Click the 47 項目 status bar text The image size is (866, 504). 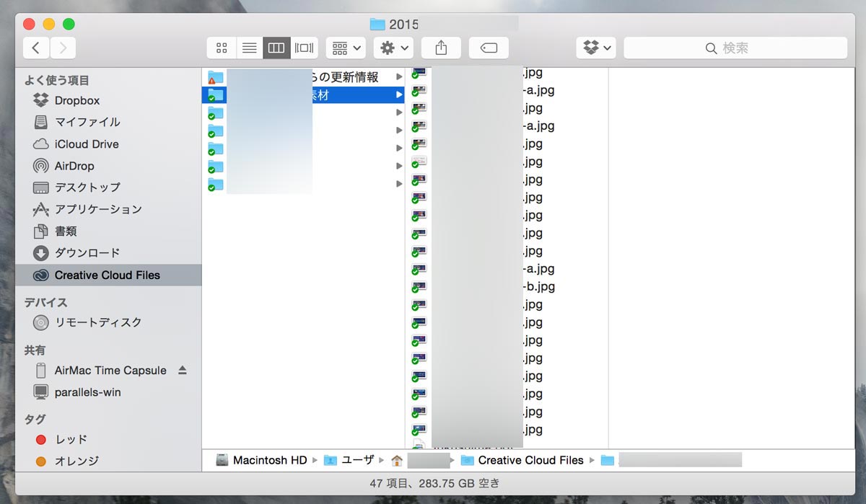433,483
